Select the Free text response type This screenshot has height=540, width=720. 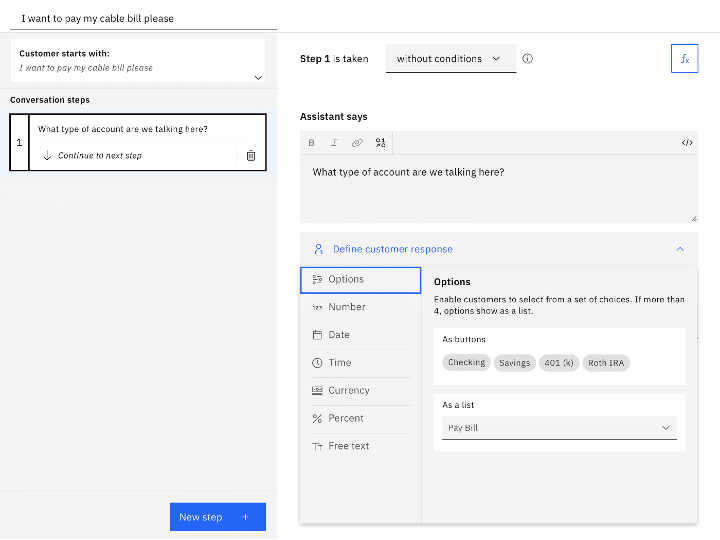pyautogui.click(x=360, y=446)
